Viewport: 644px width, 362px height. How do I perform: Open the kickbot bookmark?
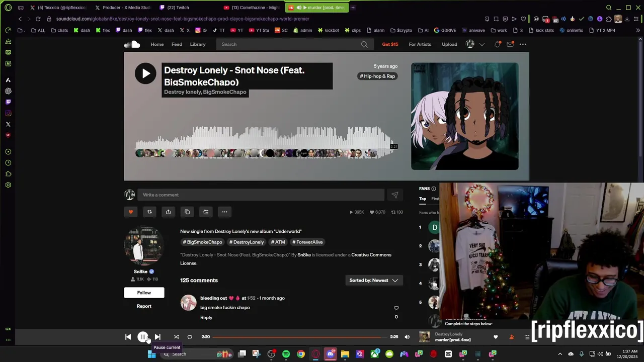[x=328, y=30]
